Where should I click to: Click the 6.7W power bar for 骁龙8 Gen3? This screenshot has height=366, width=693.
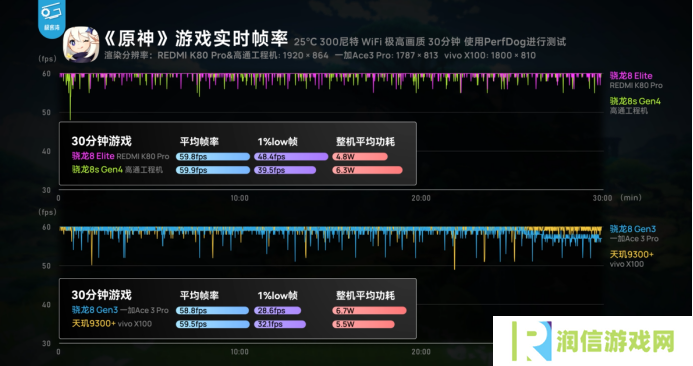coord(369,310)
